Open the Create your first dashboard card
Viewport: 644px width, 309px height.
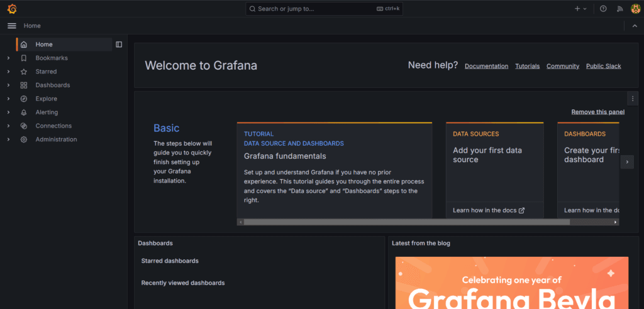(x=588, y=170)
